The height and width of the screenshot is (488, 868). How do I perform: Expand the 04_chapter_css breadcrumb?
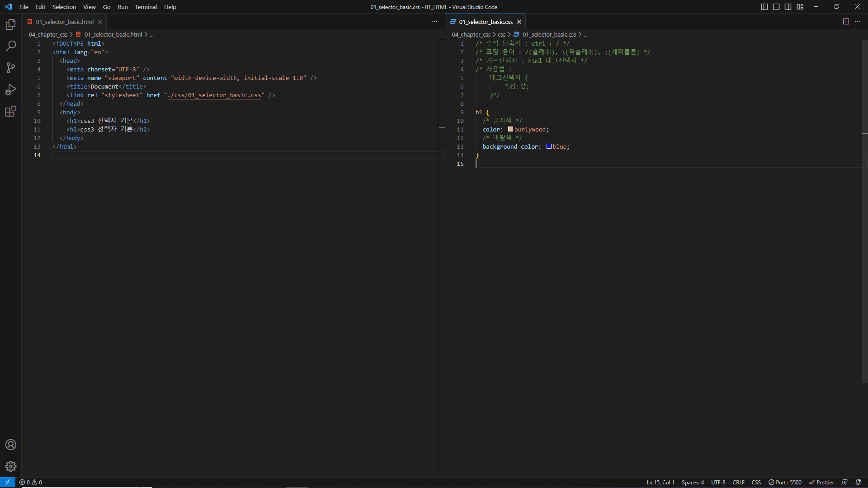471,34
